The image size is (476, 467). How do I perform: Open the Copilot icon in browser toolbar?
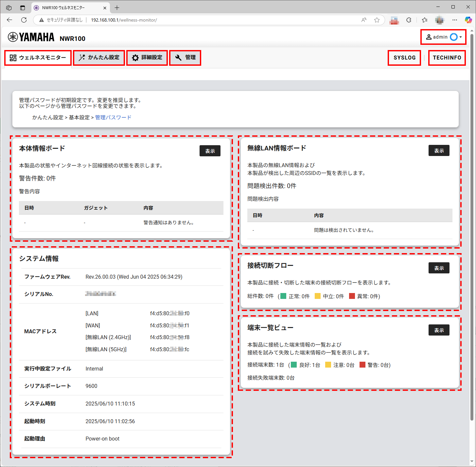click(468, 20)
